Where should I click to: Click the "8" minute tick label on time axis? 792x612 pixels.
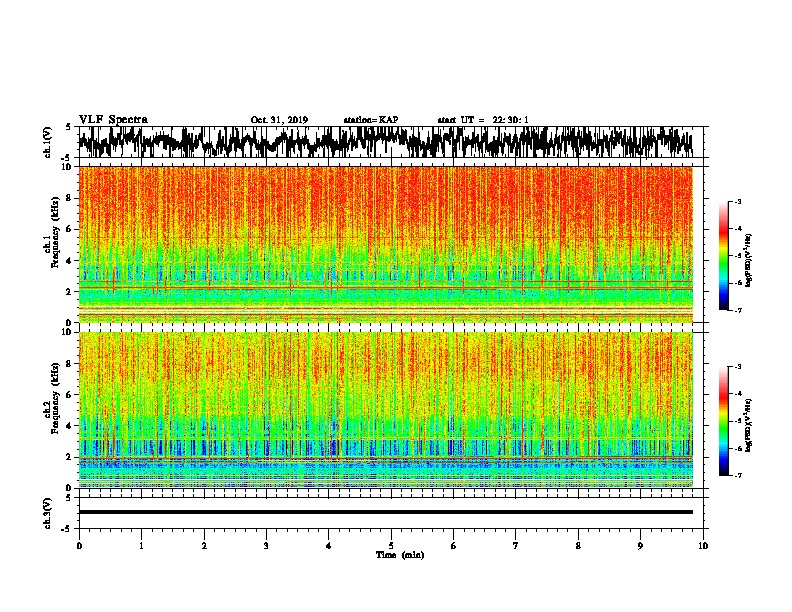click(x=578, y=546)
